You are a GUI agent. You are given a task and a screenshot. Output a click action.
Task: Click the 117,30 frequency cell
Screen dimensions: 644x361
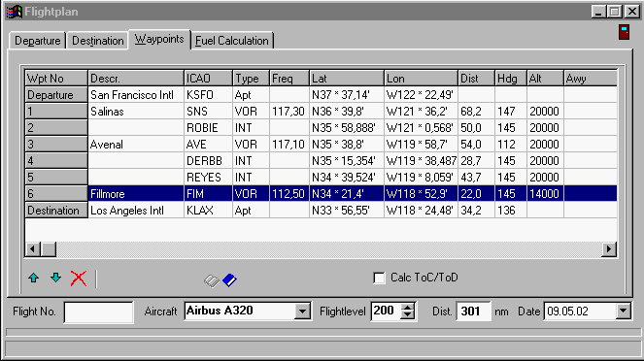(x=289, y=112)
